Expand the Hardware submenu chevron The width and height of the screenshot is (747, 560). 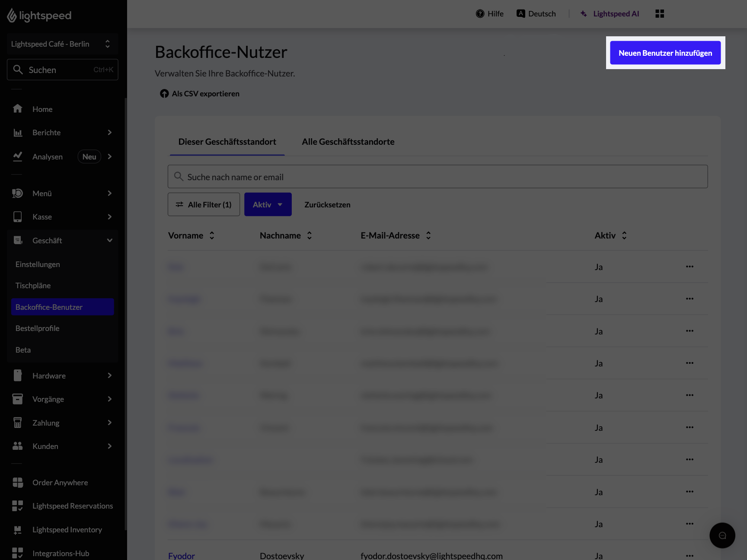(110, 375)
